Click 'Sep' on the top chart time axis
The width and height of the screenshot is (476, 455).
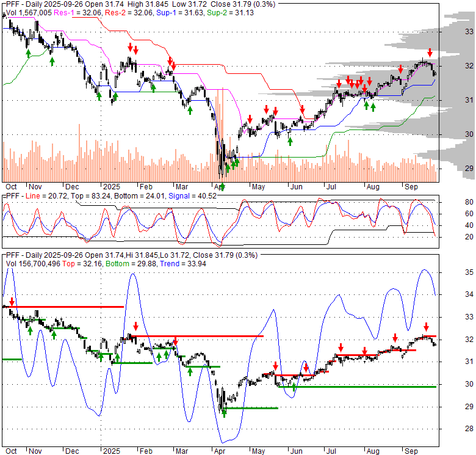411,187
